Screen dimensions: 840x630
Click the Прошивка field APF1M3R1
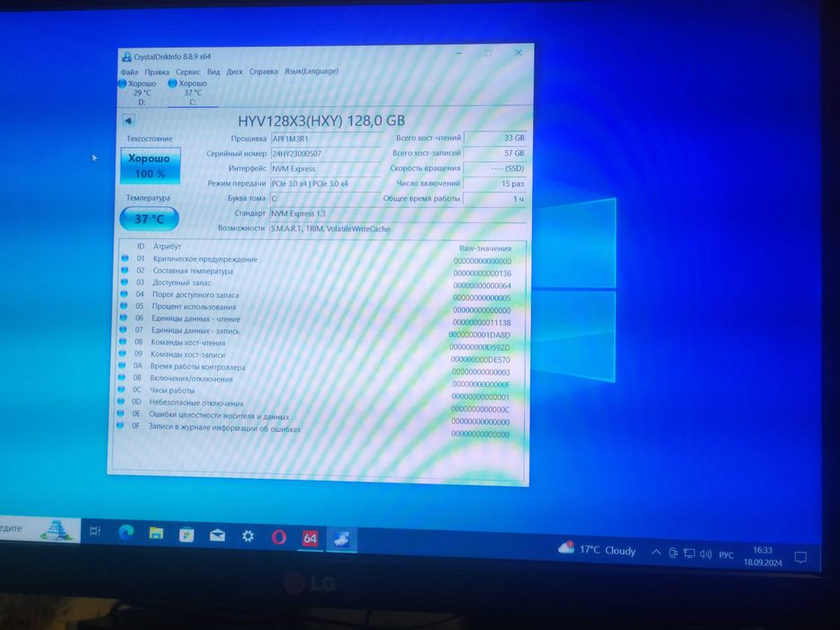click(x=325, y=139)
